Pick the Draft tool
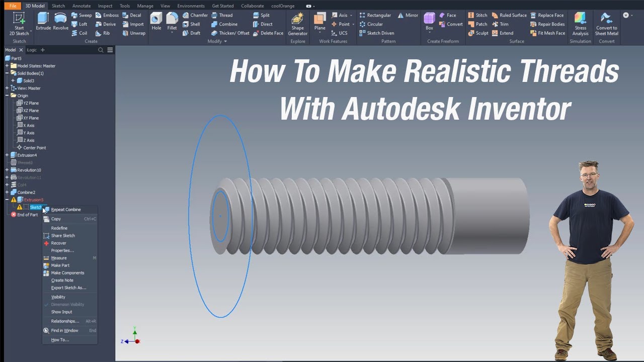The image size is (644, 362). click(x=191, y=33)
